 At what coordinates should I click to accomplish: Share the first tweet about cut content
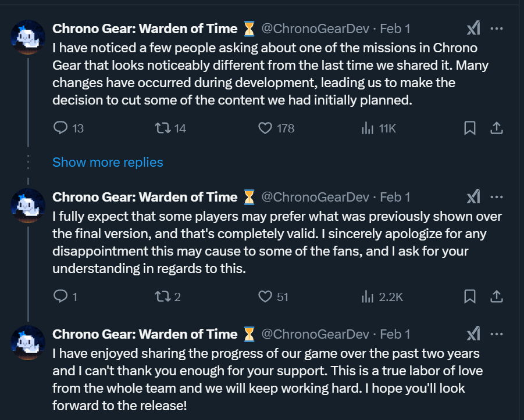coord(497,128)
